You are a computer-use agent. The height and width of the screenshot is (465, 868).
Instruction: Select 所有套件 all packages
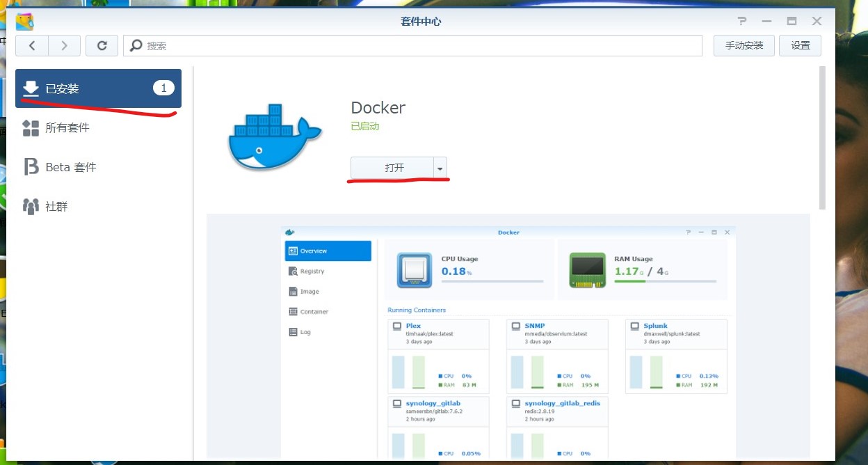click(x=98, y=128)
